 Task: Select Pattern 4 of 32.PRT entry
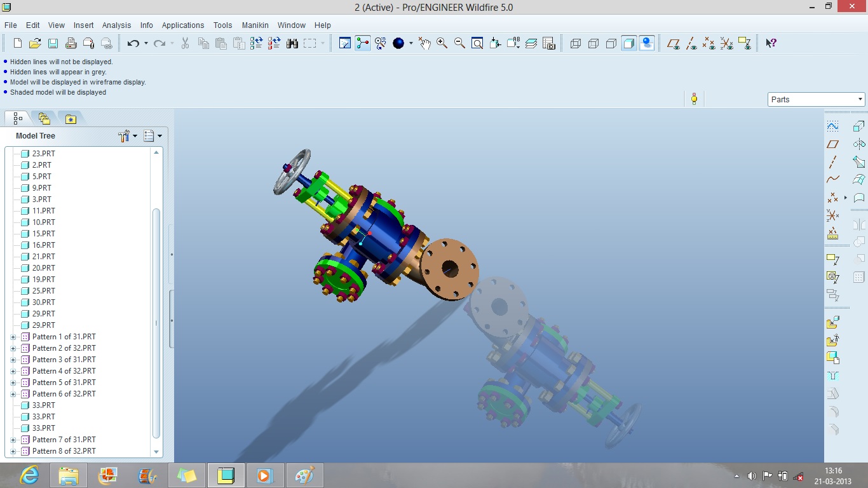64,371
